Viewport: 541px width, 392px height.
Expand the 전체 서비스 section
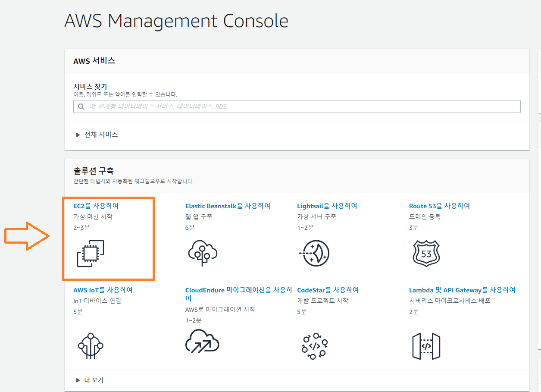coord(97,135)
